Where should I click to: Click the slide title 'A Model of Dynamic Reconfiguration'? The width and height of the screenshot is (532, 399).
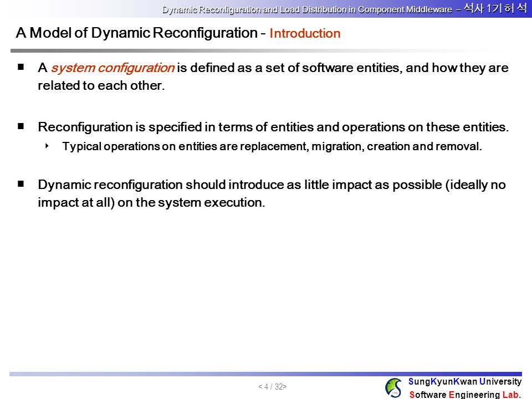[137, 33]
